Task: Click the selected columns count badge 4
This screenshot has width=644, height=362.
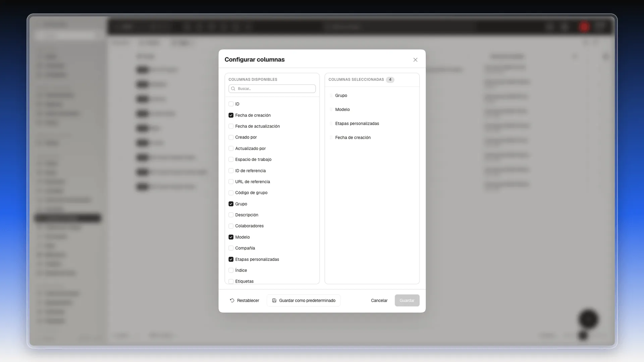Action: point(390,80)
